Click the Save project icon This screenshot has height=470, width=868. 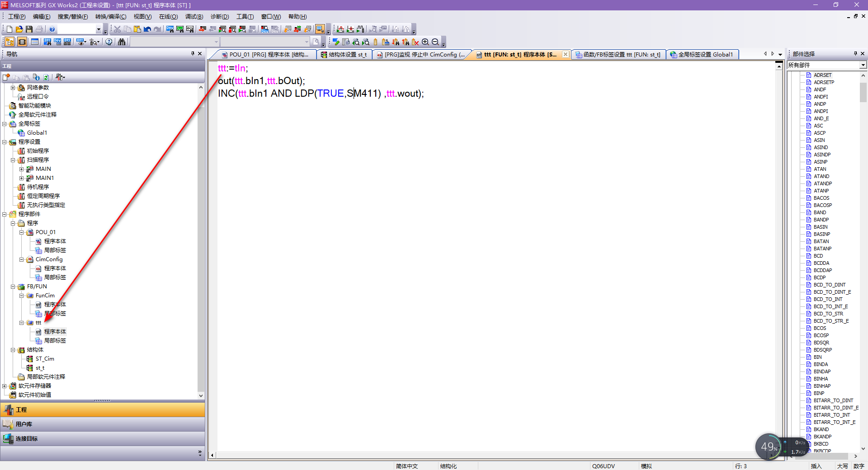point(29,29)
